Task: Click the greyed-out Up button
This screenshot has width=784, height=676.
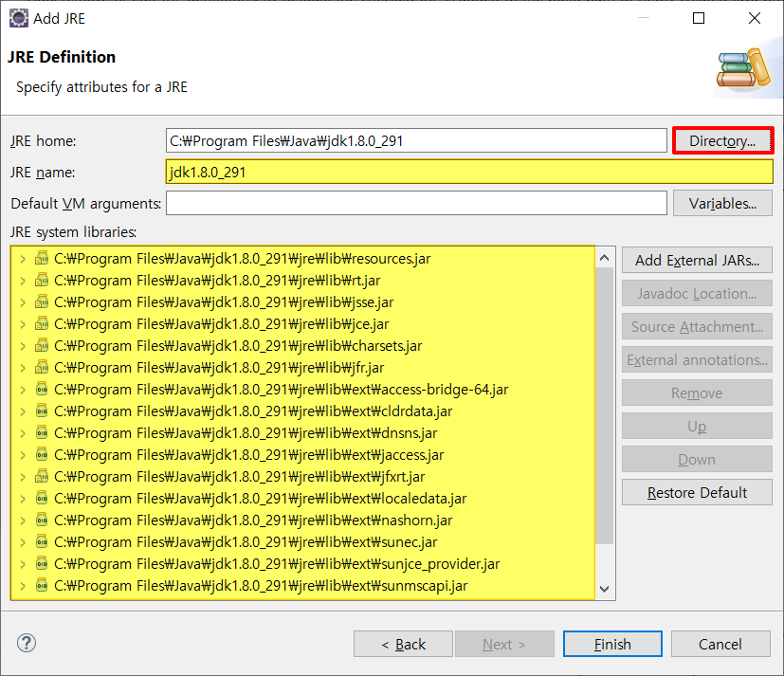Action: click(x=697, y=426)
